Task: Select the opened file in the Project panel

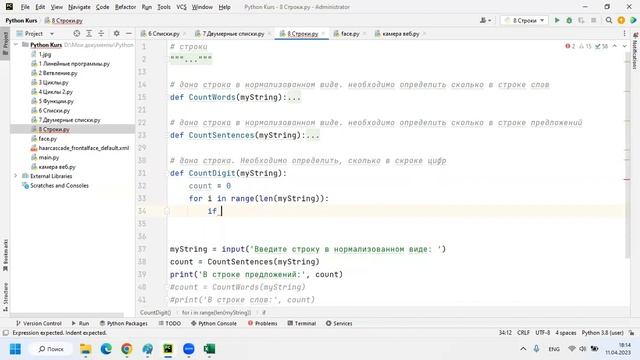Action: (x=76, y=33)
